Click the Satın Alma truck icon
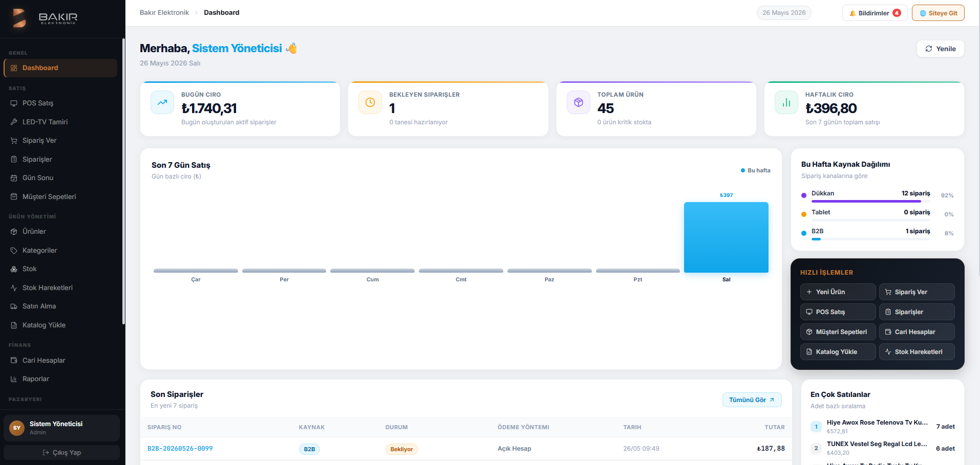 click(x=14, y=306)
